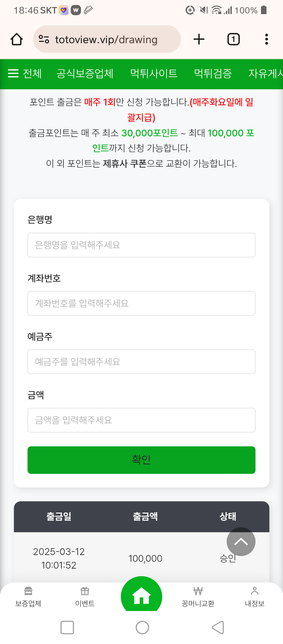
Task: Tap the site info icon in address bar
Action: tap(44, 39)
